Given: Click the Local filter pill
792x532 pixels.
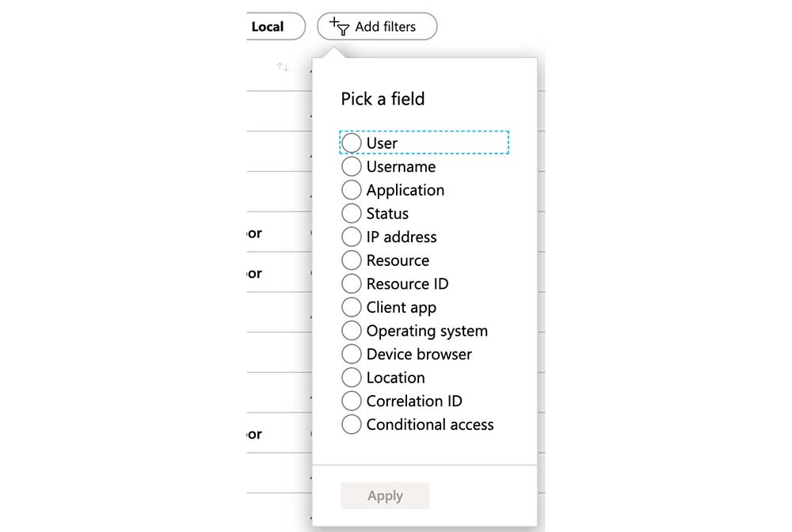Looking at the screenshot, I should [x=269, y=27].
